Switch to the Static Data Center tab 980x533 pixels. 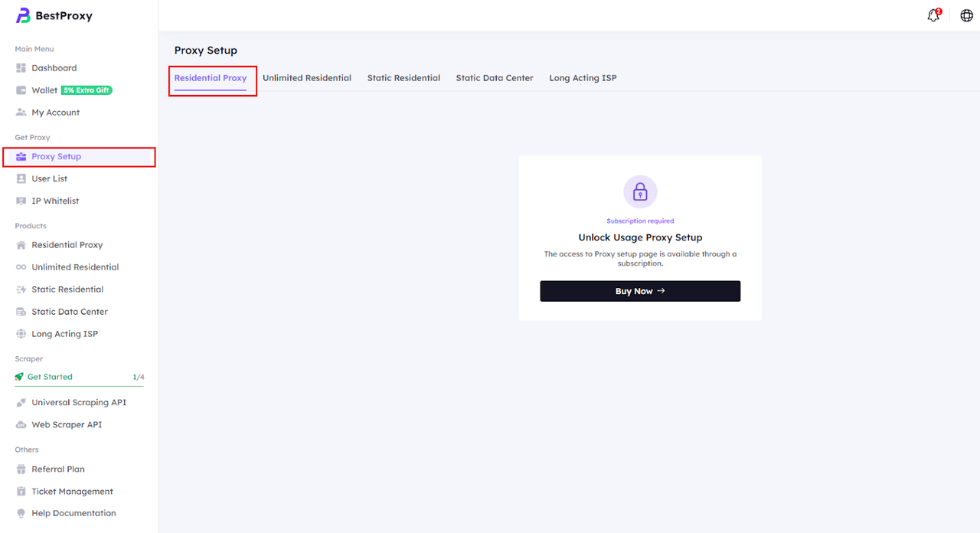[495, 78]
